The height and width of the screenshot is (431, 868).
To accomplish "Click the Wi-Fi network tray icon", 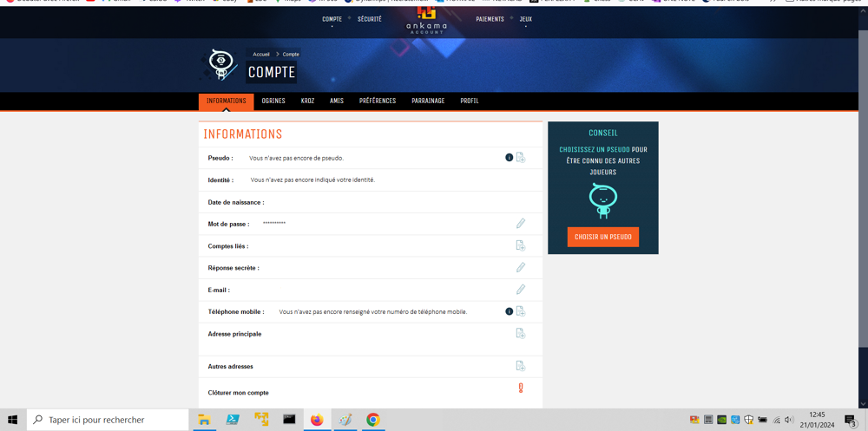I will [x=777, y=420].
